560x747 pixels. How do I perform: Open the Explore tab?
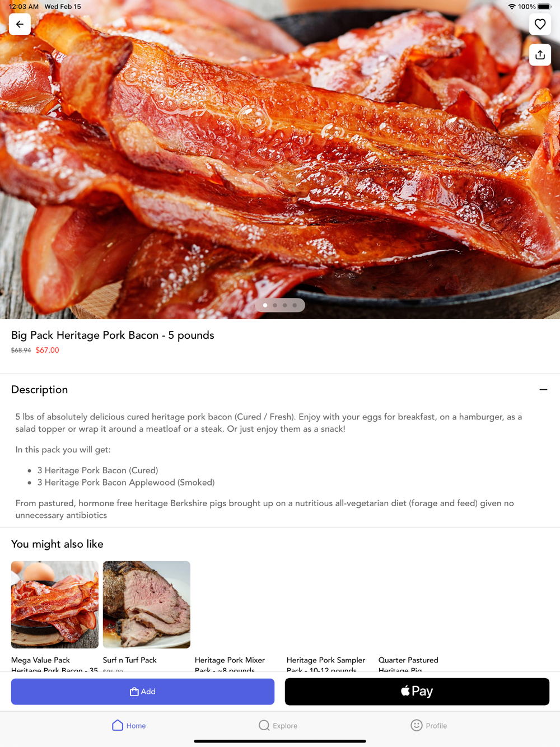[x=278, y=725]
